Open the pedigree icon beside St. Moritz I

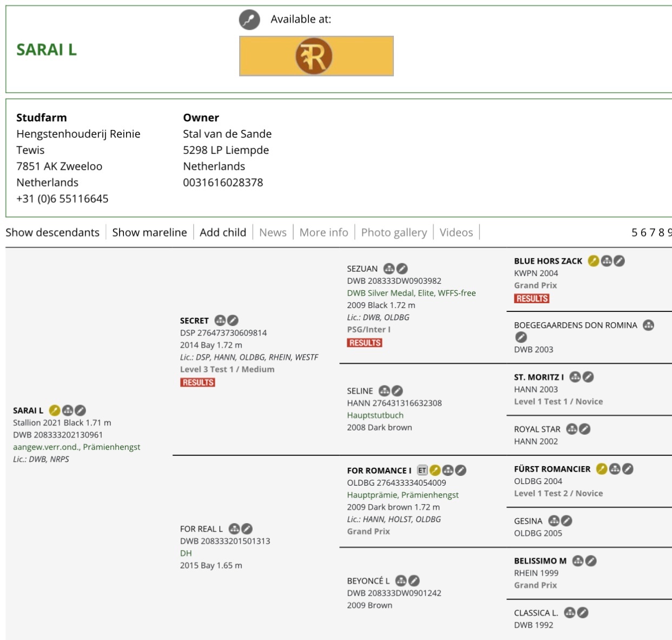(x=575, y=377)
